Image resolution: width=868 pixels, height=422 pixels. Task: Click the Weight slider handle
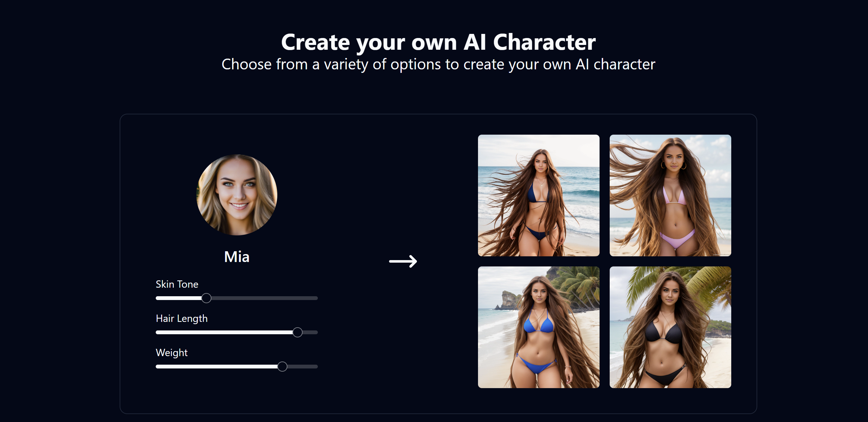[282, 366]
